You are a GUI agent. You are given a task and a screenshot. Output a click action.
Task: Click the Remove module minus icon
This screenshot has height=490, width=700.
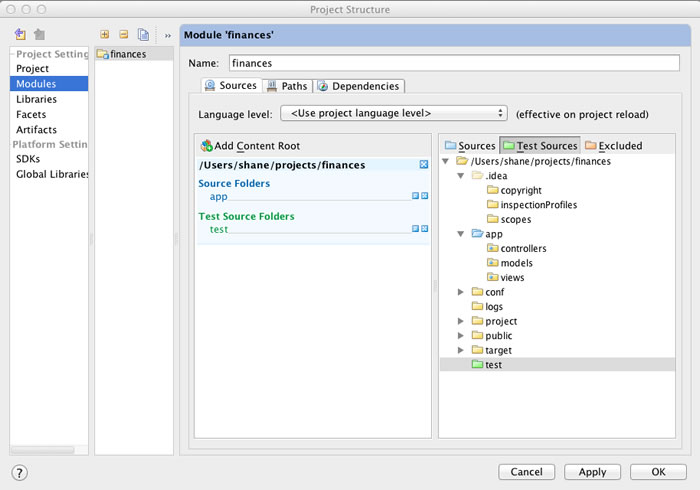point(123,35)
